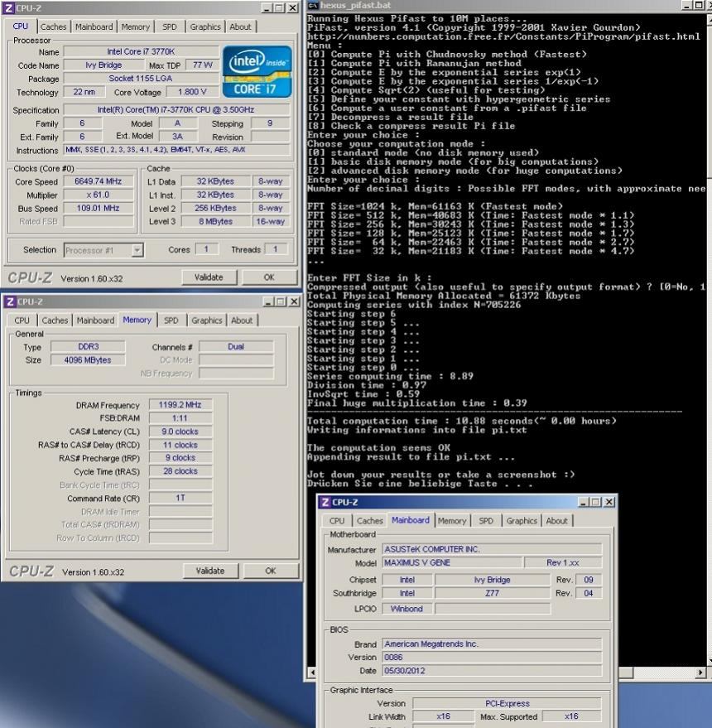Click the '1199.2 MHz' DRAM Frequency value

[x=180, y=405]
